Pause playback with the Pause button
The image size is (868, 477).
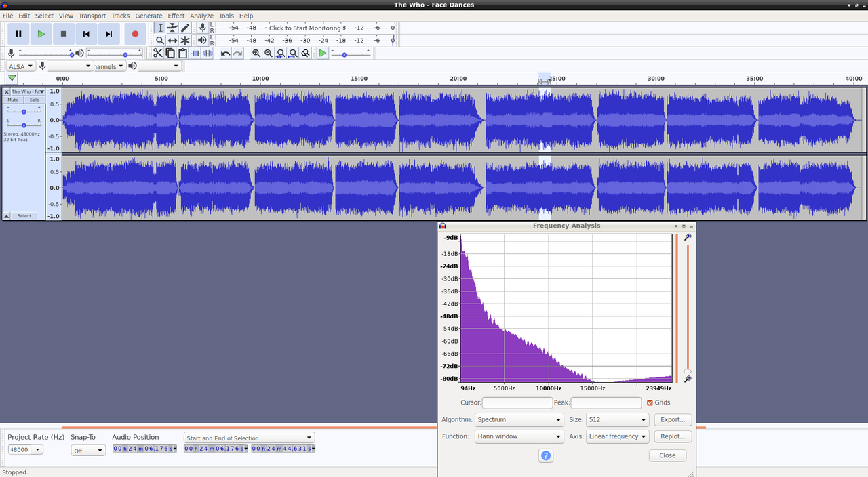point(18,34)
